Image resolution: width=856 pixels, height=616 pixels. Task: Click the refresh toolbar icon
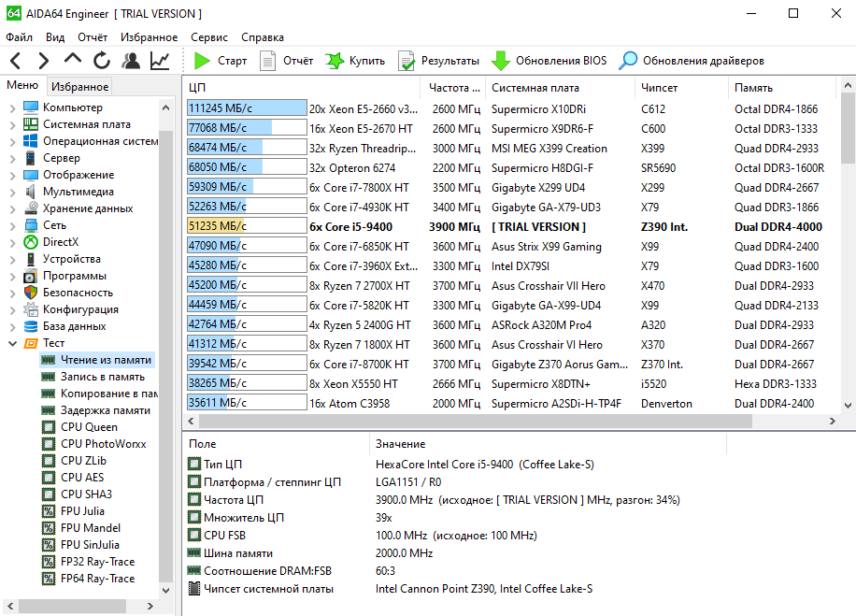[x=102, y=61]
